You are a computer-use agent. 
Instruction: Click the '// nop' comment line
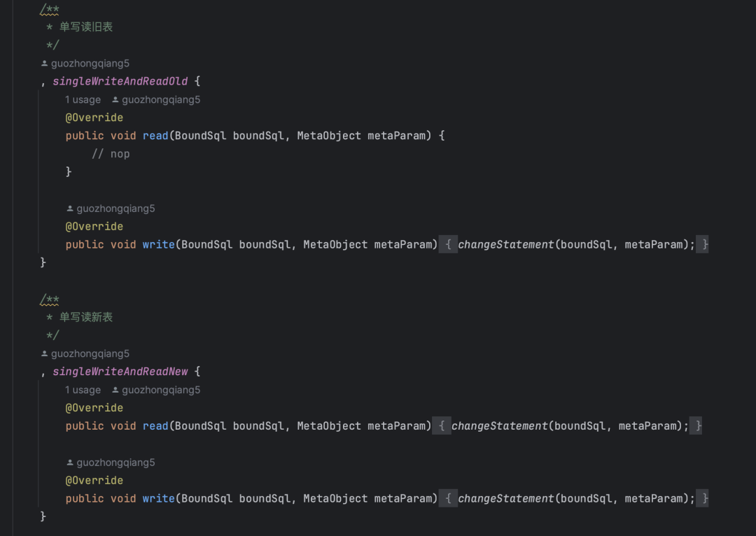(x=111, y=154)
